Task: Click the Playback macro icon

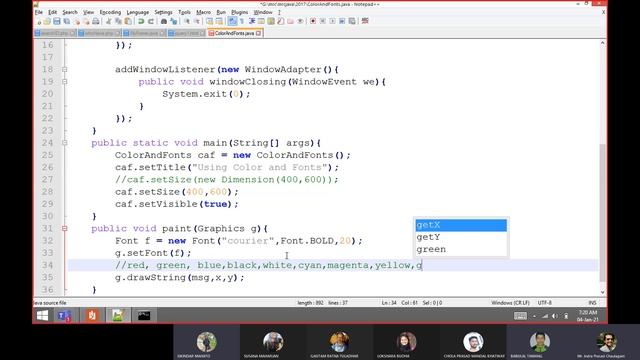Action: pyautogui.click(x=333, y=21)
